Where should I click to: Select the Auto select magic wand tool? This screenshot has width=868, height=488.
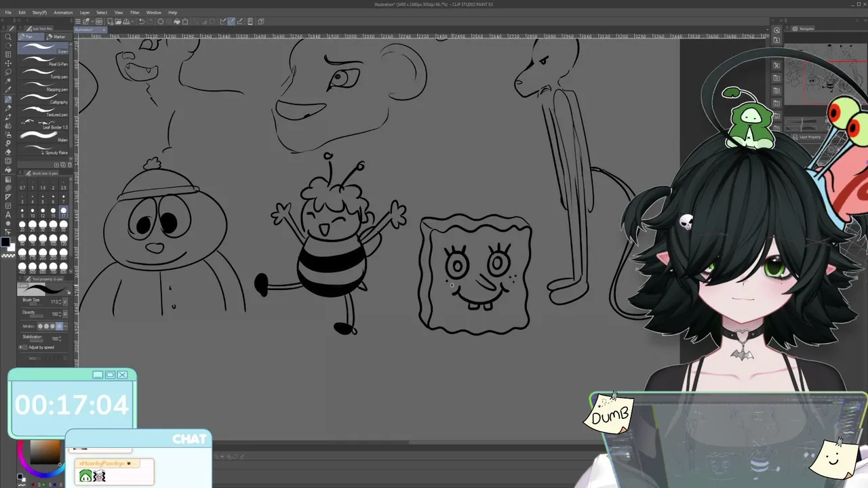[x=8, y=81]
